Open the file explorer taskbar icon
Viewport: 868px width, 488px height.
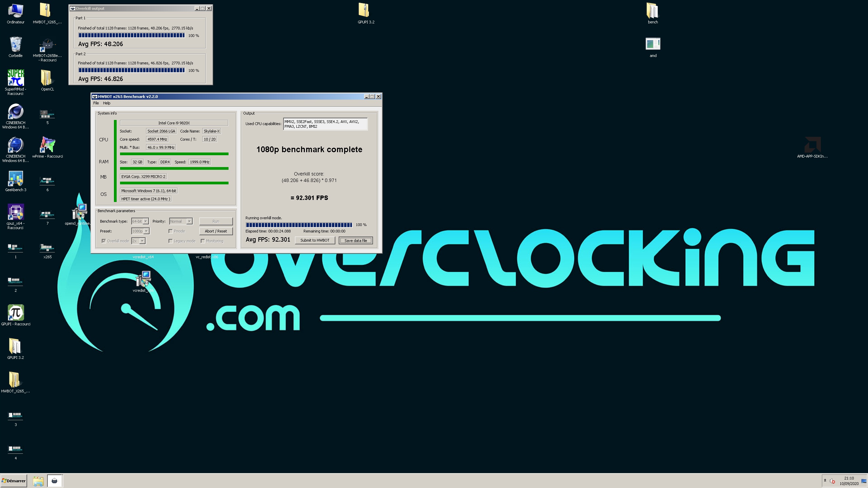38,481
